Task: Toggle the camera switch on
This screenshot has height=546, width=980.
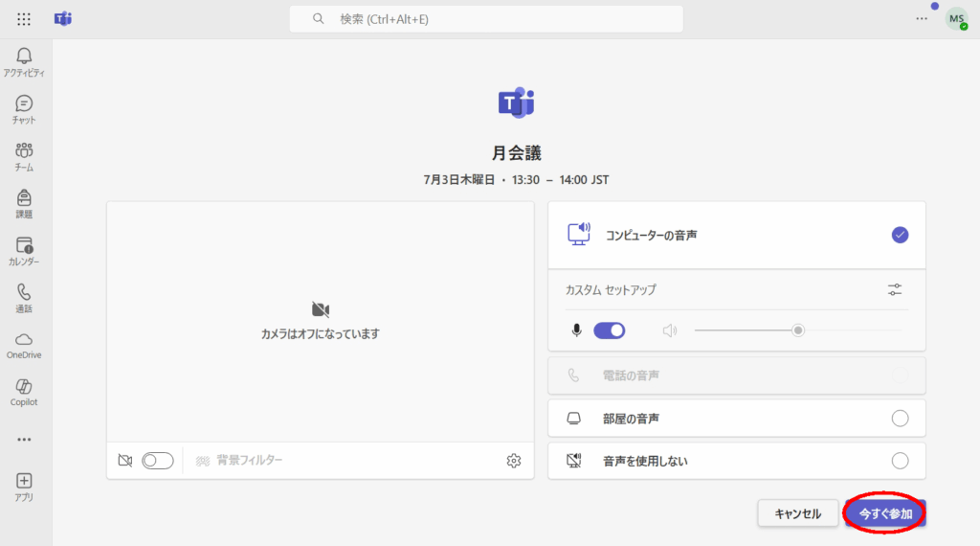Action: pyautogui.click(x=158, y=461)
